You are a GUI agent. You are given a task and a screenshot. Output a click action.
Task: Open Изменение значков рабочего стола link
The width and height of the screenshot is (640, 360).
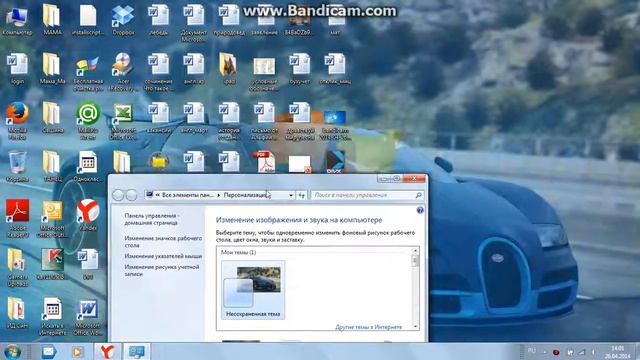[163, 242]
